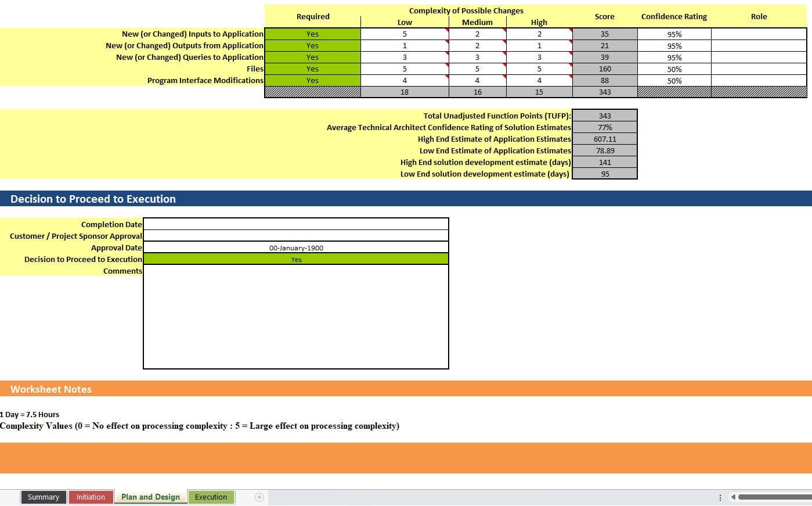Click the New (or Changed) Queries to Application label
The image size is (812, 506).
(x=190, y=57)
